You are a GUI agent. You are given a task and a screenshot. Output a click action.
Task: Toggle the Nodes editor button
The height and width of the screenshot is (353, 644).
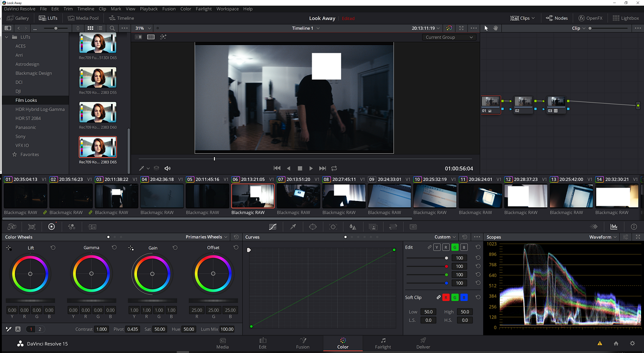click(557, 18)
